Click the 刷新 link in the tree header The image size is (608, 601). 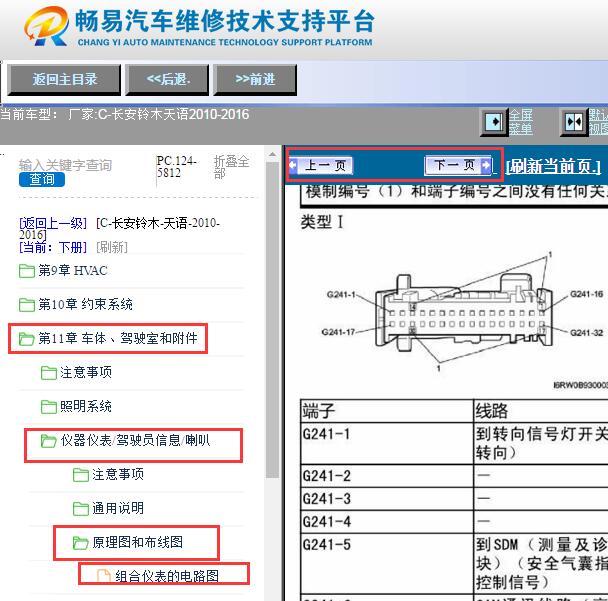coord(112,247)
